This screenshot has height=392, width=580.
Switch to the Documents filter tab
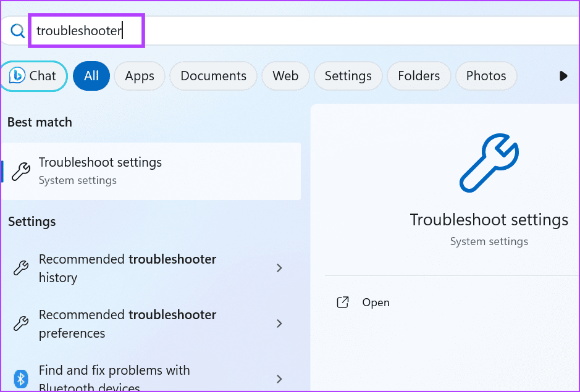click(214, 76)
